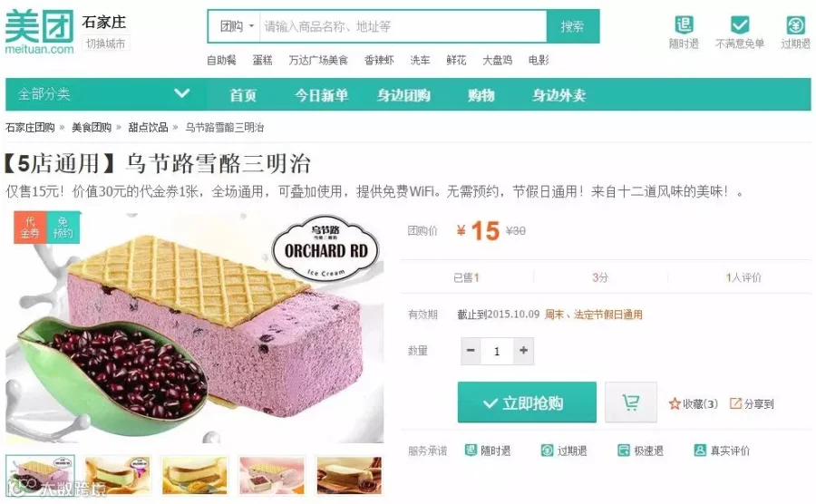Click the 搜索 search button
The height and width of the screenshot is (504, 816).
pyautogui.click(x=572, y=26)
